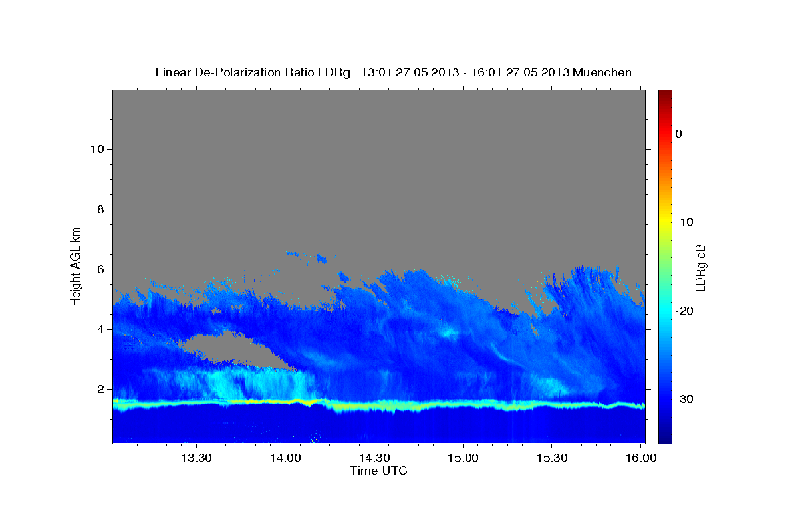
Task: Click the colorbar value -30
Action: (684, 399)
